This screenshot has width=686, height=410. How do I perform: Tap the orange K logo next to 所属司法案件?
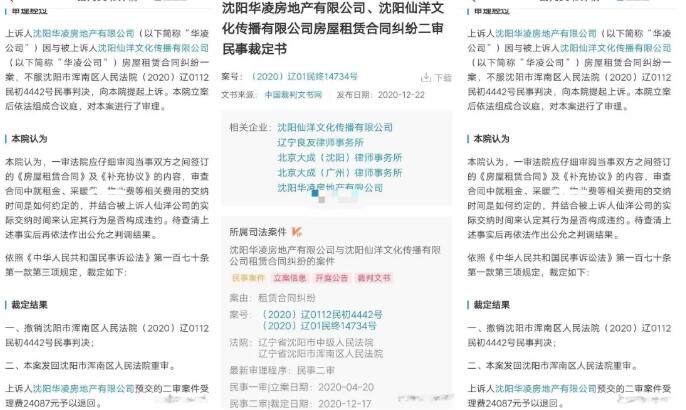pyautogui.click(x=297, y=231)
